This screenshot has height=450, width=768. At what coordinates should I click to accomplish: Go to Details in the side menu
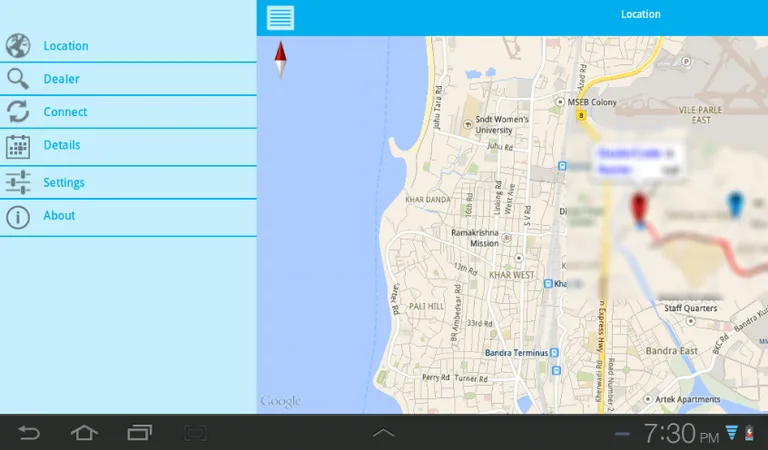[x=128, y=147]
